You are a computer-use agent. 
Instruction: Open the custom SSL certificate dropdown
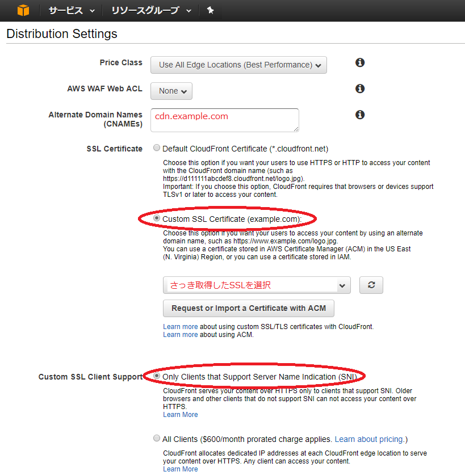[257, 285]
